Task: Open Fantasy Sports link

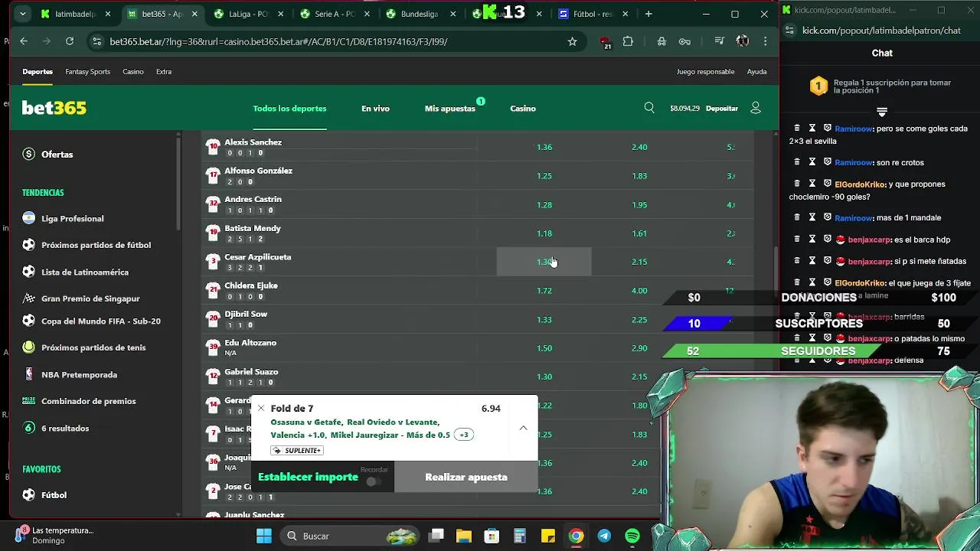Action: [87, 72]
